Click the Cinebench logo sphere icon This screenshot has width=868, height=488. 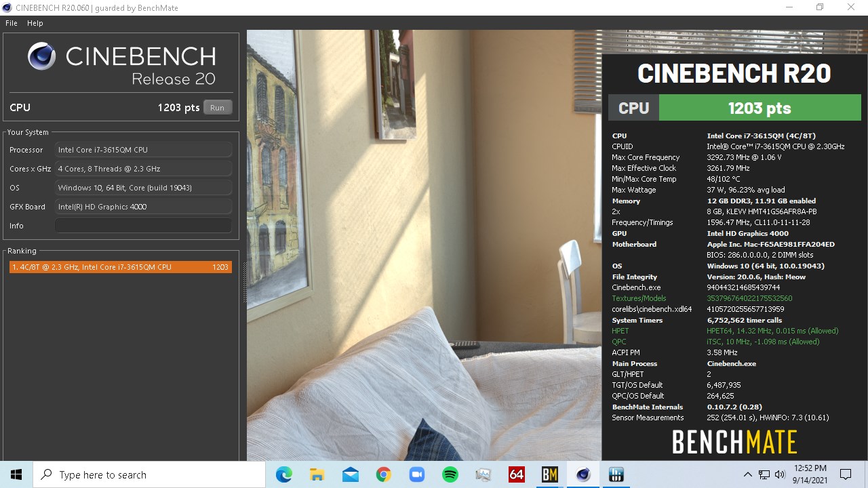(41, 56)
